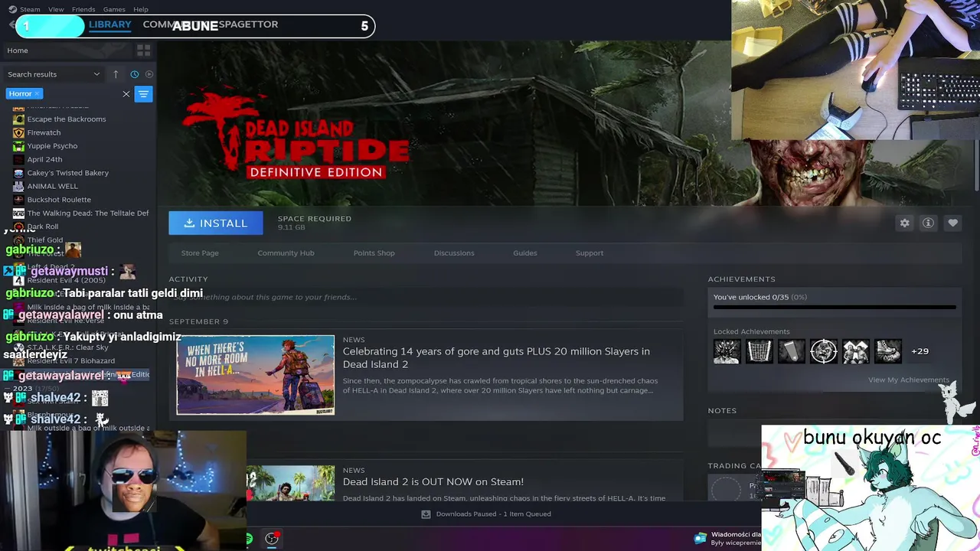Open View My Achievements link

tap(908, 380)
